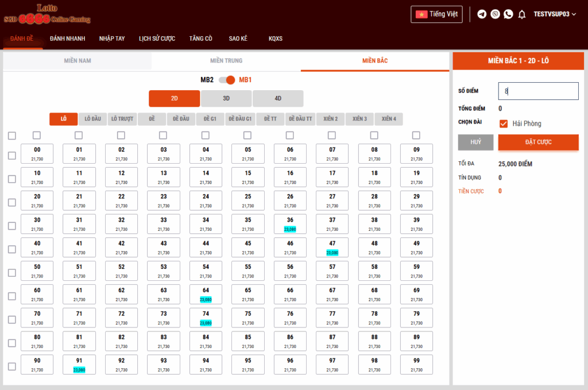588x390 pixels.
Task: Change language via Tiếng Việt button
Action: [436, 14]
